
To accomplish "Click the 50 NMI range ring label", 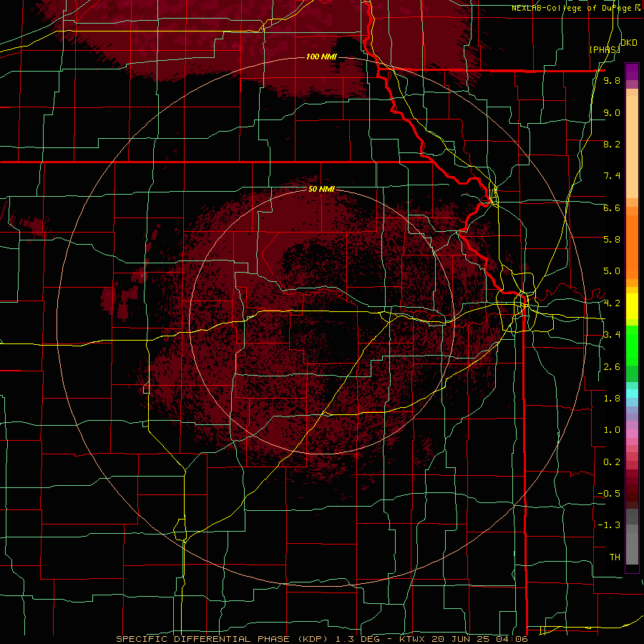I will pyautogui.click(x=321, y=189).
